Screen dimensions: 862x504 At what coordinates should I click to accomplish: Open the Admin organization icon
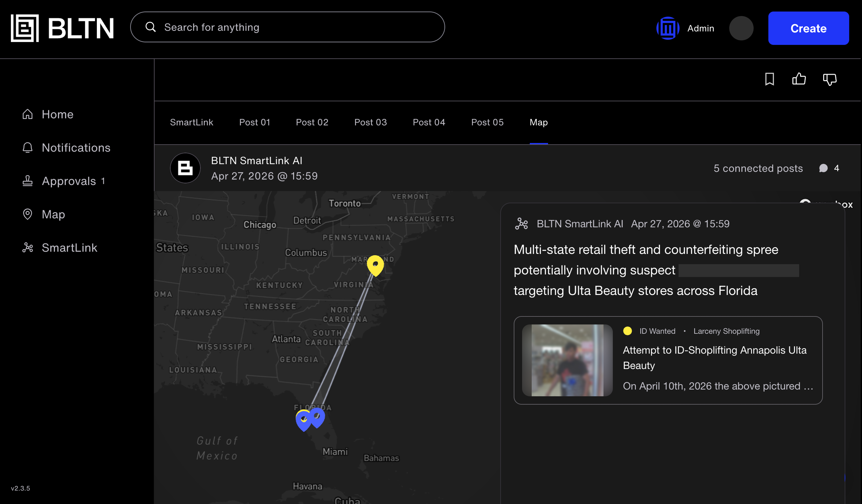[668, 28]
